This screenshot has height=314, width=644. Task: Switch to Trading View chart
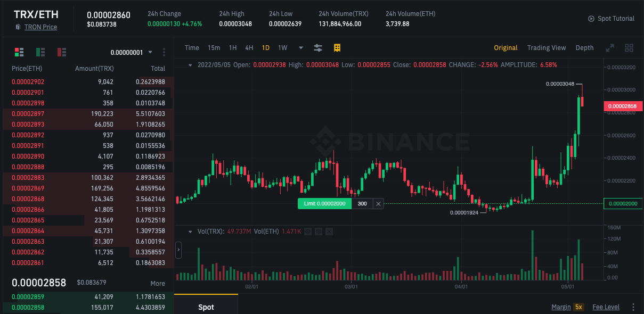(x=547, y=48)
